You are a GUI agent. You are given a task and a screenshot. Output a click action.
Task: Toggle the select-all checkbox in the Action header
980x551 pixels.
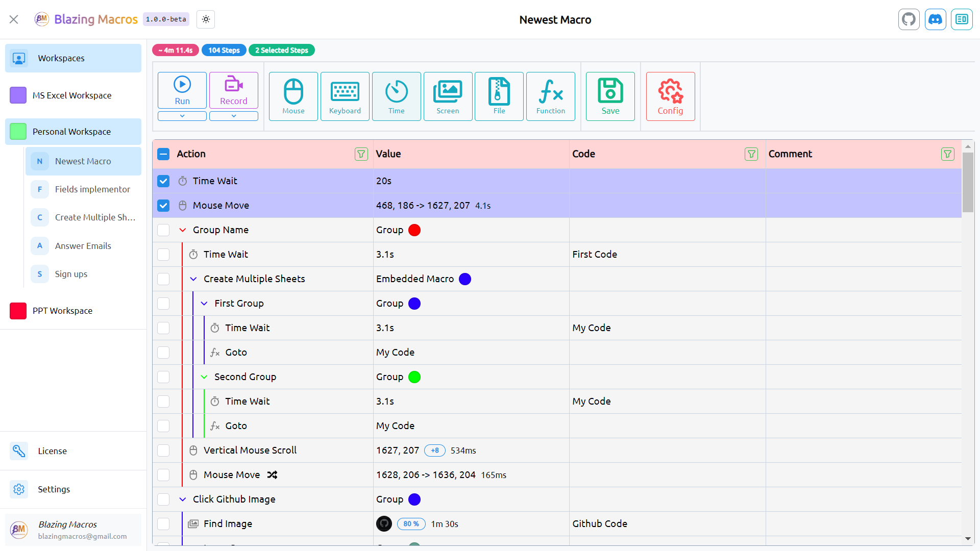[163, 154]
